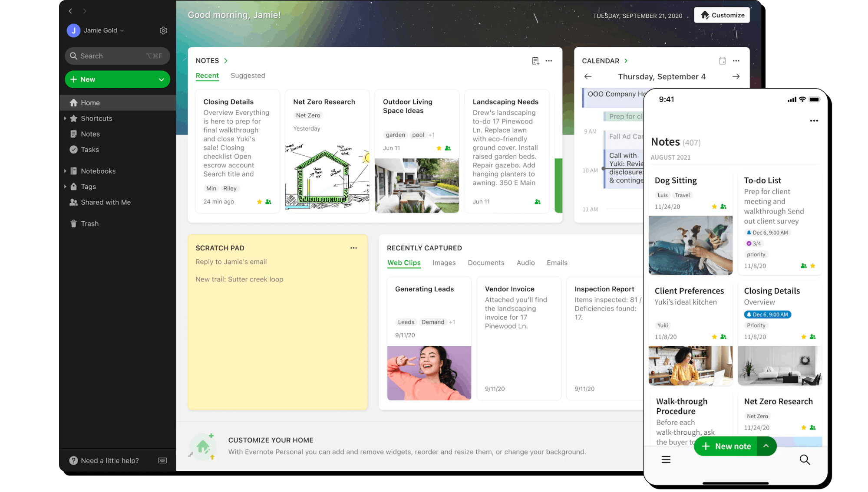Click Need a little help link
Viewport: 868px width, 492px height.
[x=109, y=460]
